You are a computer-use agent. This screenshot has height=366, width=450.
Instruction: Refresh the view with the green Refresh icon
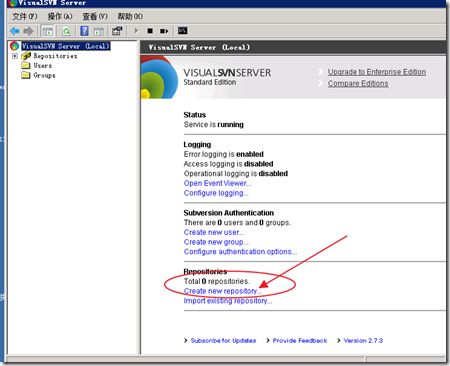coord(66,31)
